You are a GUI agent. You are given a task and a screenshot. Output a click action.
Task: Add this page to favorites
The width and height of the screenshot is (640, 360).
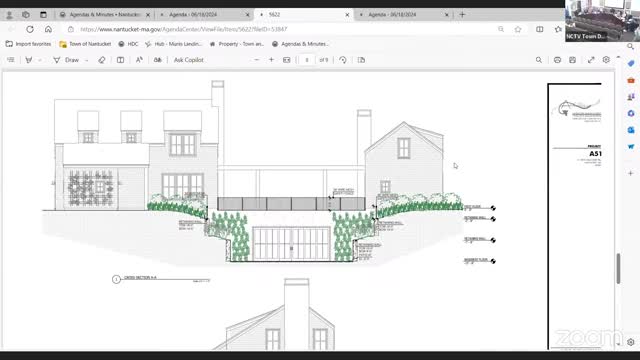(518, 29)
